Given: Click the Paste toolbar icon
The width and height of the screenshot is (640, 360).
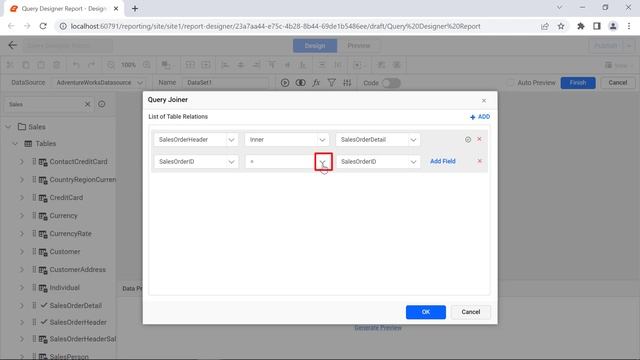Looking at the screenshot, I should 41,65.
